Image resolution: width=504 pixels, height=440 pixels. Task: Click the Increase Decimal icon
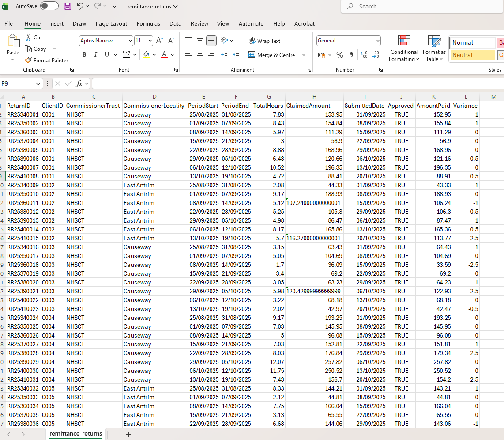(x=364, y=55)
